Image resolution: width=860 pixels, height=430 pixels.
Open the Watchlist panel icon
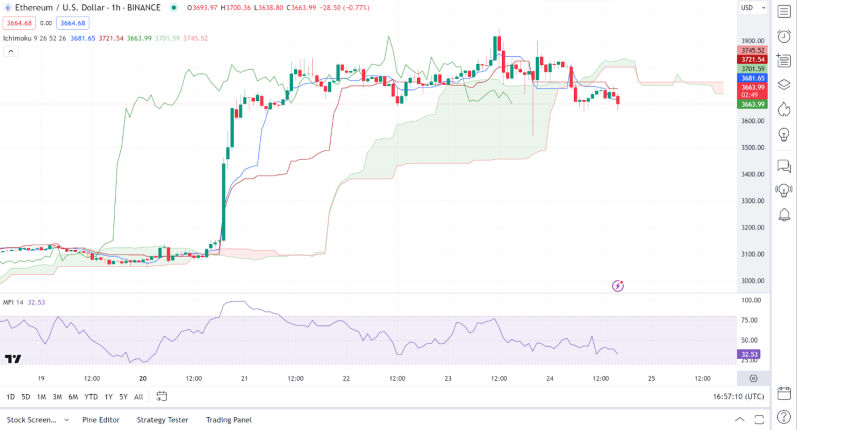pos(784,12)
